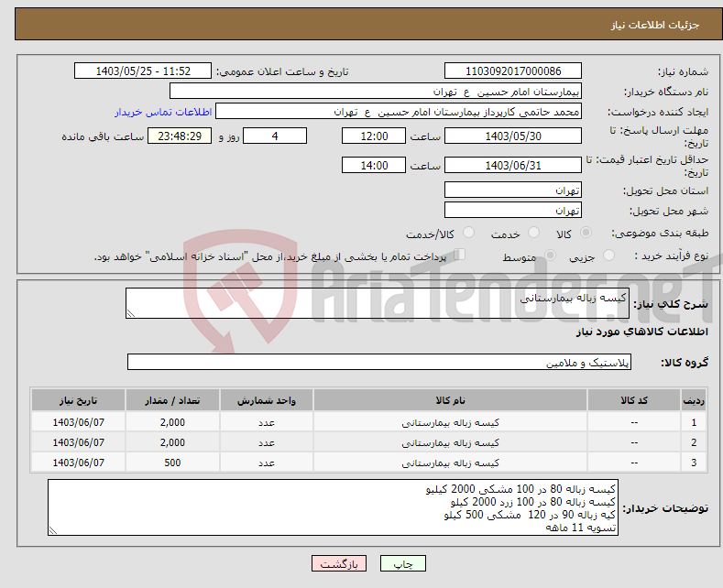This screenshot has height=588, width=723.
Task: Click row 1 unit عدد
Action: [267, 422]
